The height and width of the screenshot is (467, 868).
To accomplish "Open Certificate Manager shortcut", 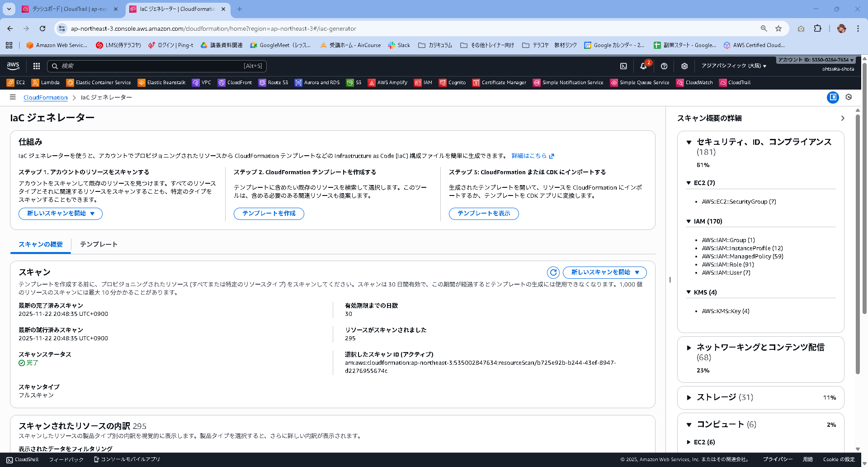I will (x=500, y=82).
